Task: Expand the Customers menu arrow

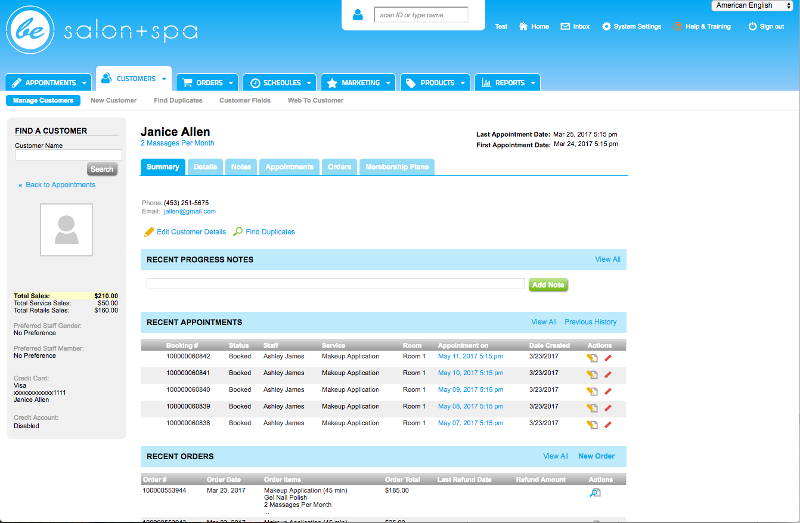Action: (164, 79)
